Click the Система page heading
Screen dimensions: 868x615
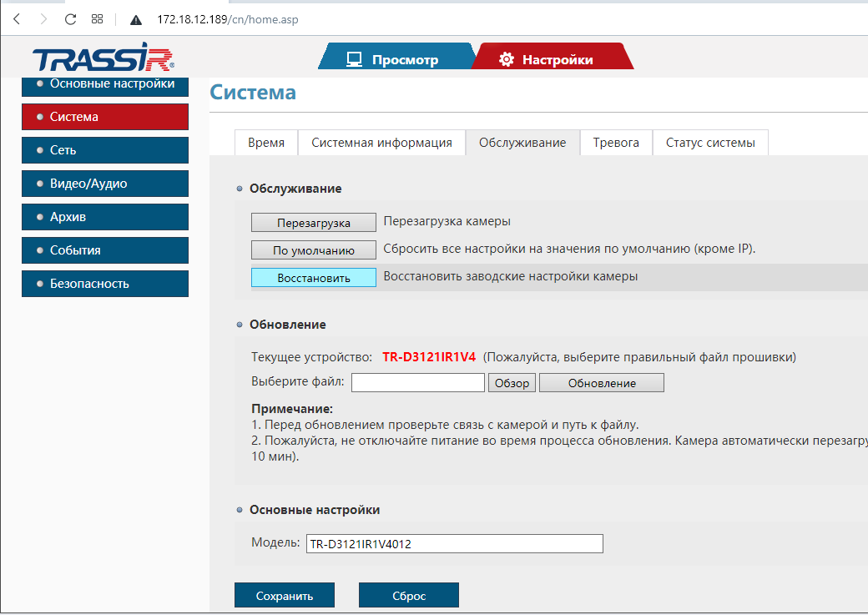tap(253, 93)
